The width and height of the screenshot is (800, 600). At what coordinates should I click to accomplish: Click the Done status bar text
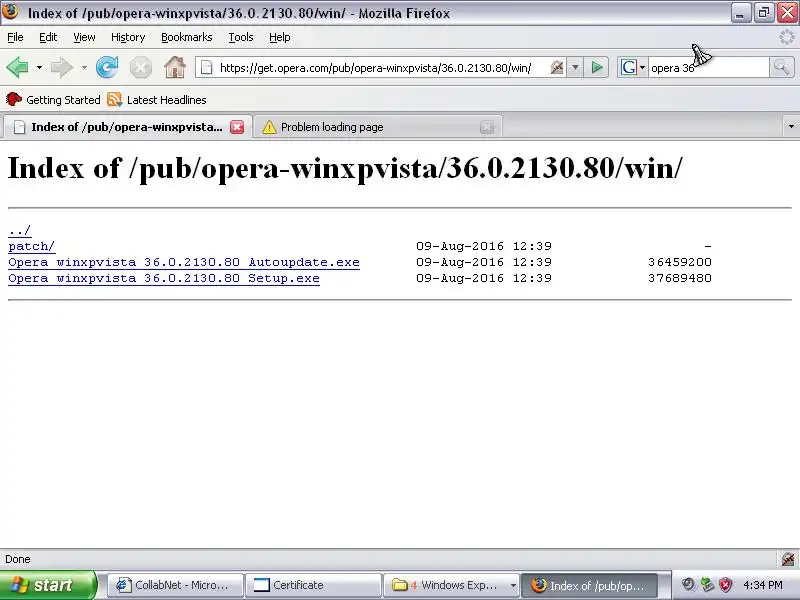pyautogui.click(x=18, y=559)
